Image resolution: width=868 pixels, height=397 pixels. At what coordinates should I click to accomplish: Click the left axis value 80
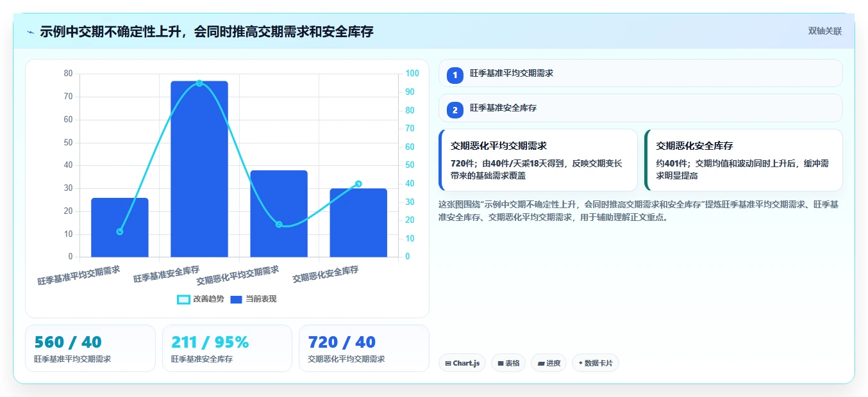(x=69, y=74)
